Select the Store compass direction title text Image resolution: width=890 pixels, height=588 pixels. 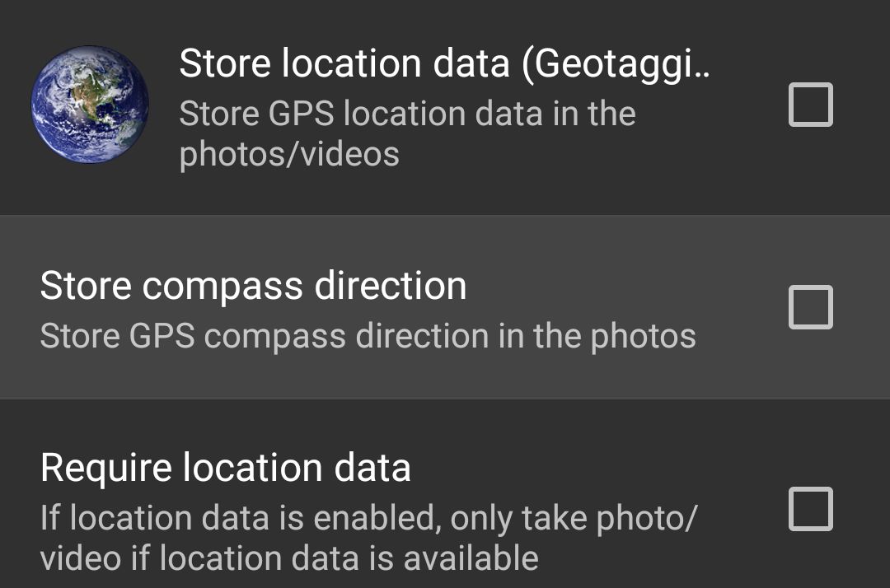tap(253, 285)
